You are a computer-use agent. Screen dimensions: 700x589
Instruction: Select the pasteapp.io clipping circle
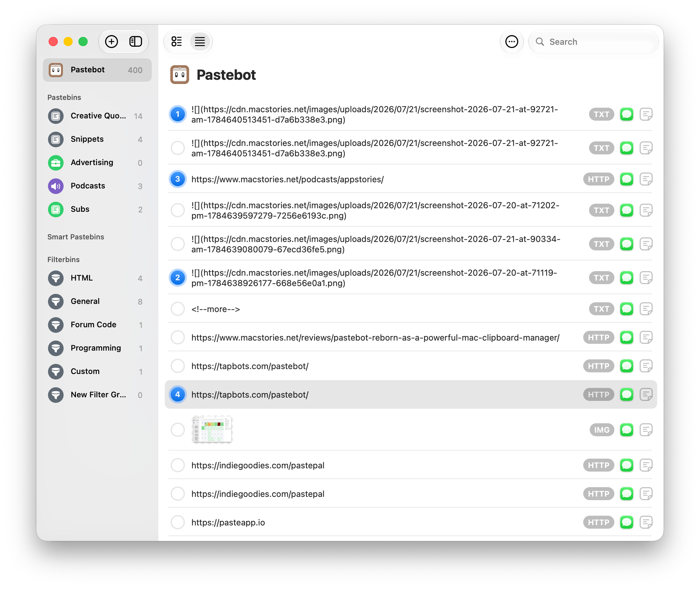click(178, 522)
